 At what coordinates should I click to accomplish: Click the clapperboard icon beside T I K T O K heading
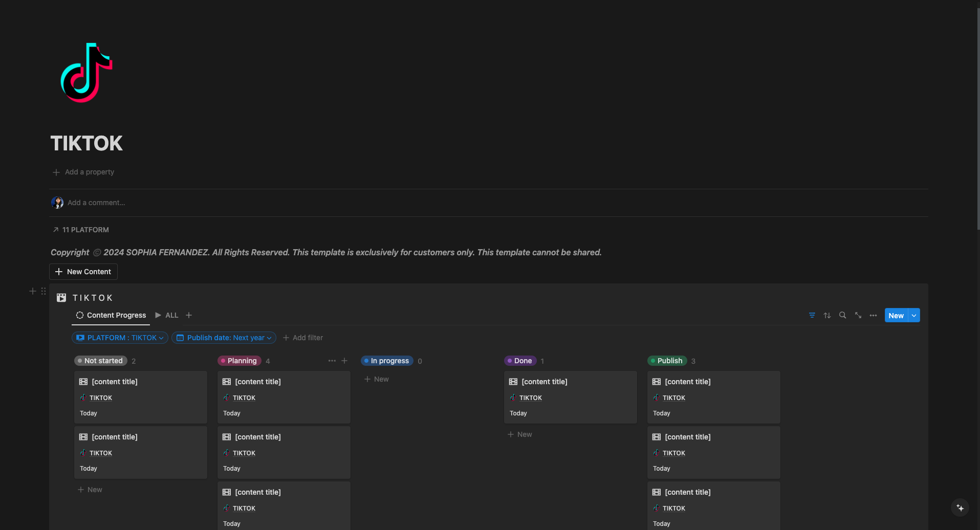(61, 298)
